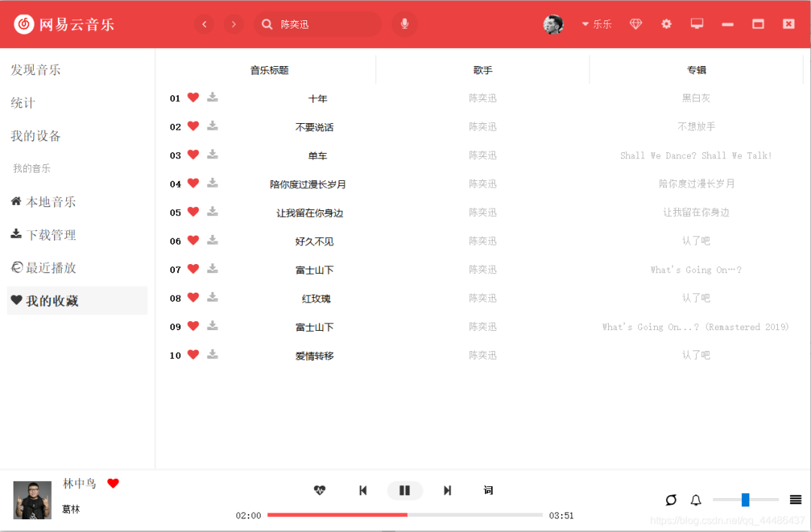Image resolution: width=811 pixels, height=532 pixels.
Task: Download song 好久不见
Action: pos(213,240)
